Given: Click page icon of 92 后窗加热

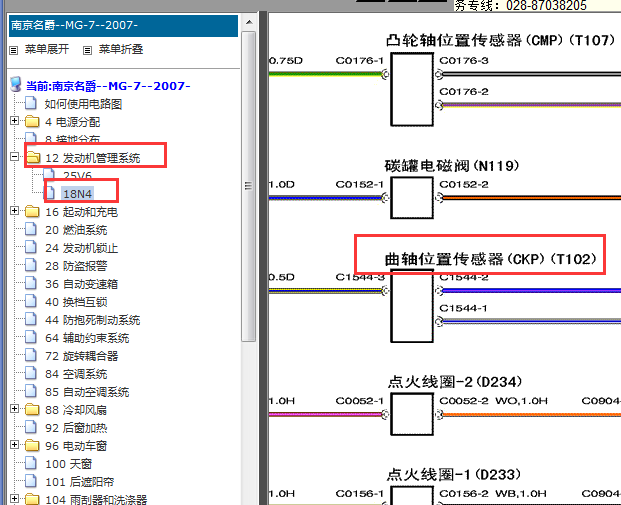Looking at the screenshot, I should point(31,427).
